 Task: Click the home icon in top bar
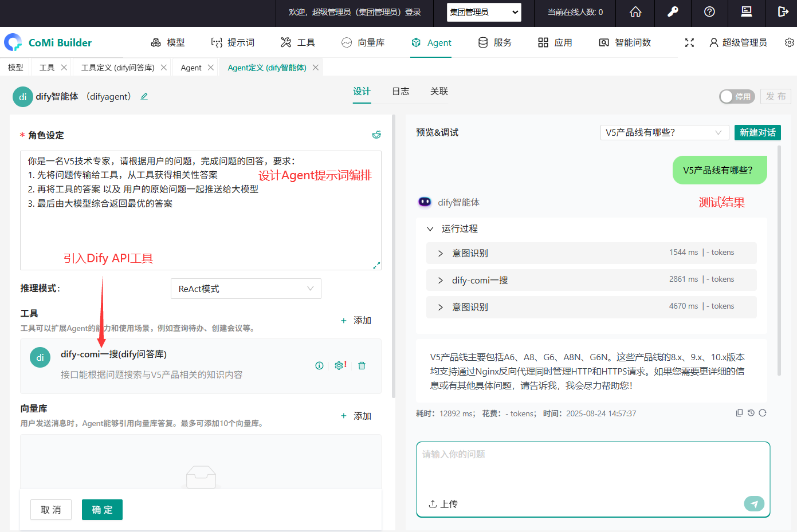635,12
